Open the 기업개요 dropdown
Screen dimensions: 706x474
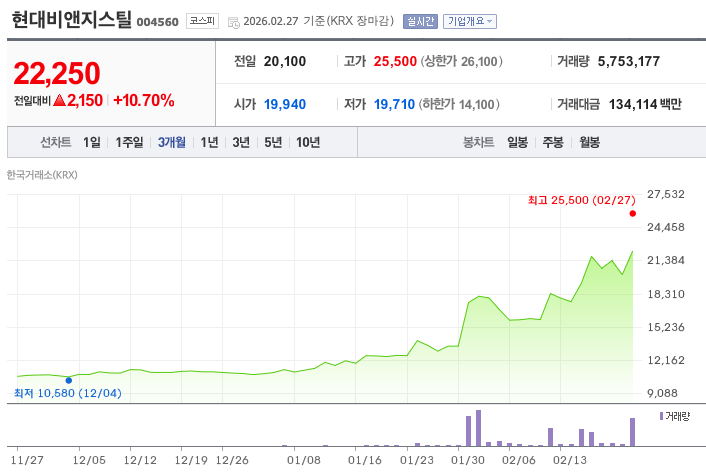point(470,21)
